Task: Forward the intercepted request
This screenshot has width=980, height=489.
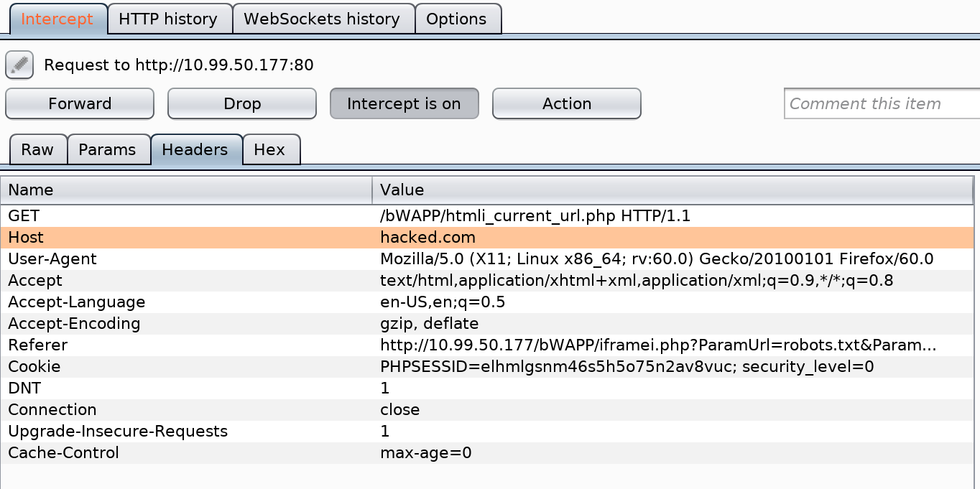Action: pyautogui.click(x=80, y=103)
